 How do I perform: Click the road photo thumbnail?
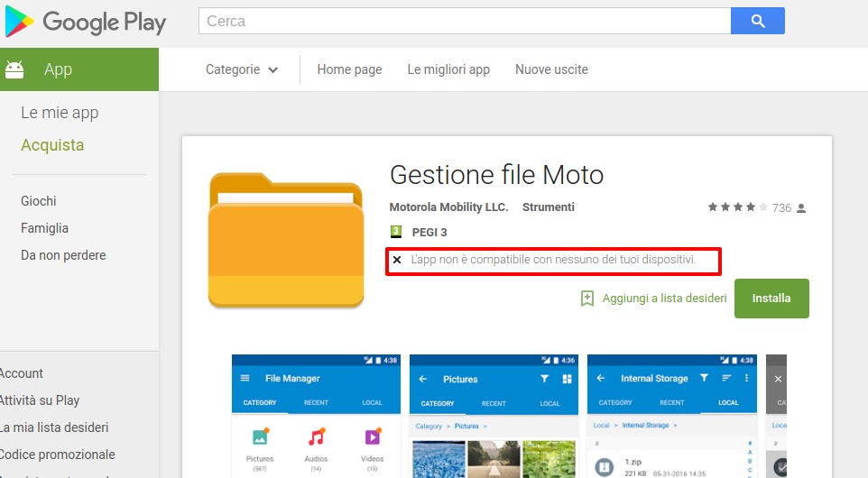pos(494,460)
